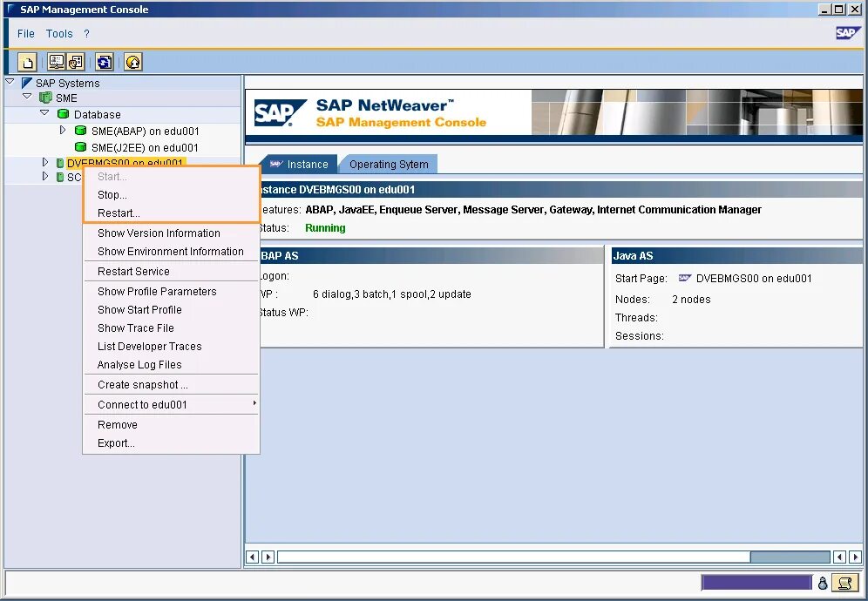Choose Restart Service menu entry

[x=171, y=271]
